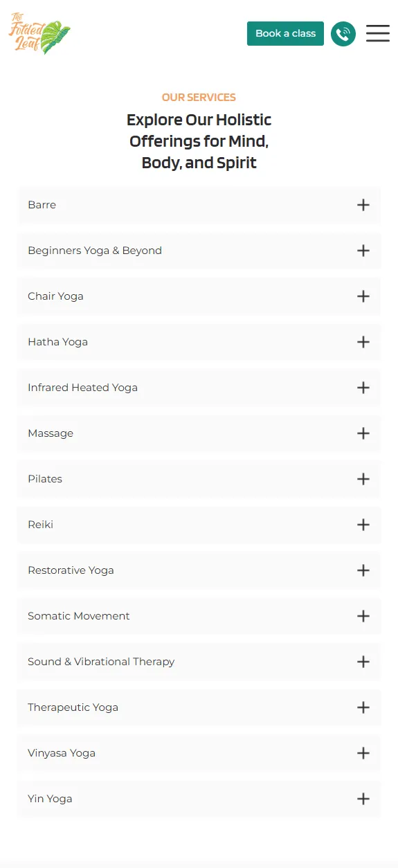This screenshot has height=868, width=398.
Task: Open the hamburger menu
Action: pyautogui.click(x=378, y=33)
